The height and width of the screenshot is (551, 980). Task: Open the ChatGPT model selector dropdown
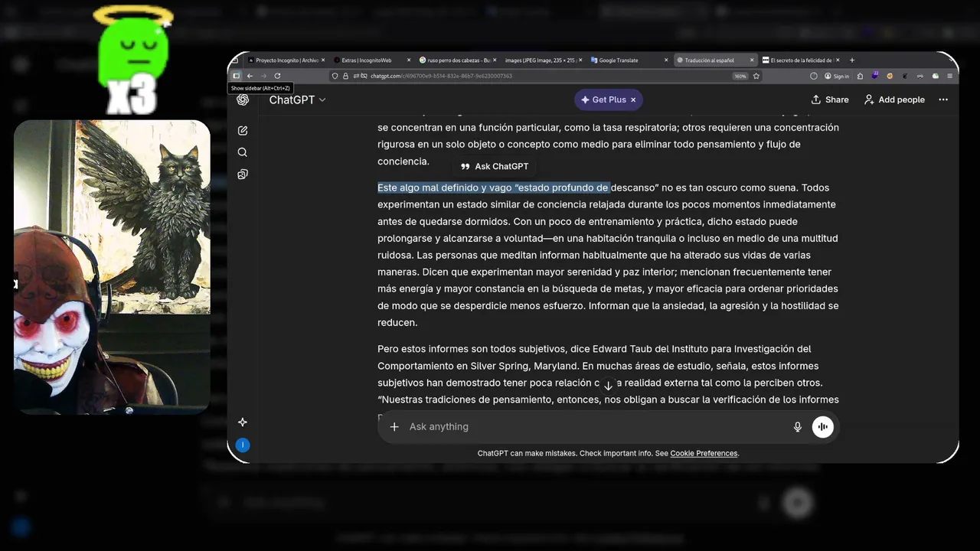(298, 99)
